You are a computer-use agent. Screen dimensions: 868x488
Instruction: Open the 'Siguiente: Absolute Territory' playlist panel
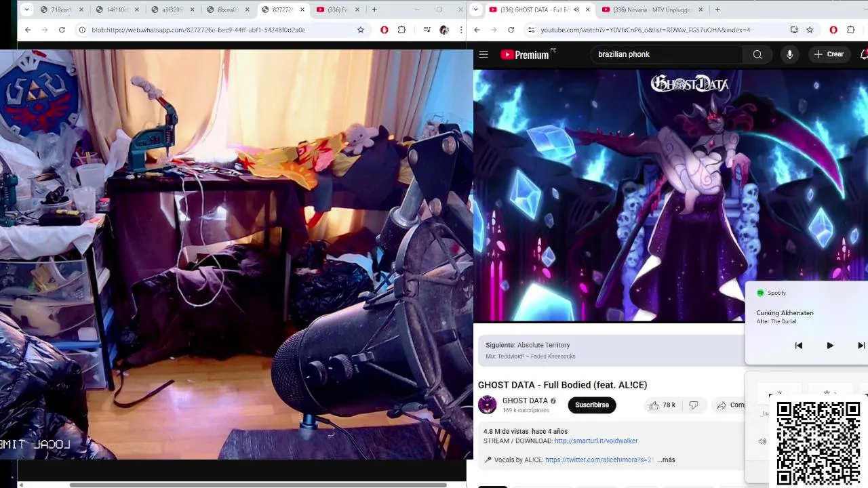610,350
